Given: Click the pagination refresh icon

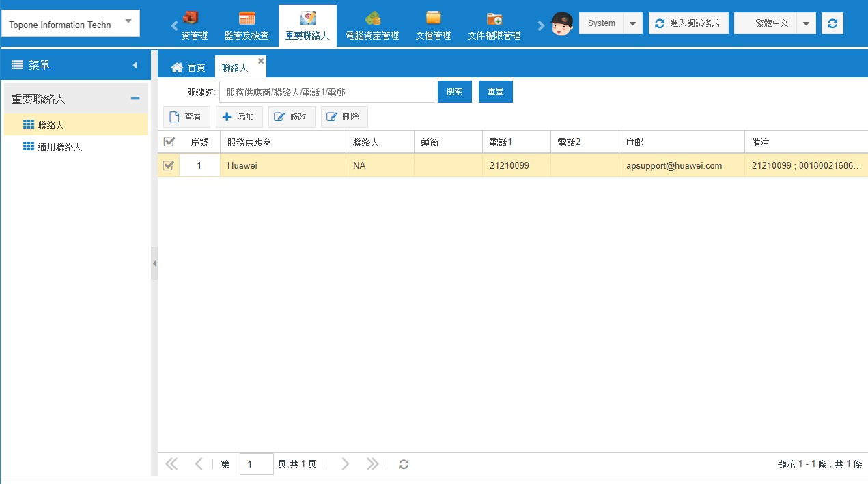Looking at the screenshot, I should point(404,464).
